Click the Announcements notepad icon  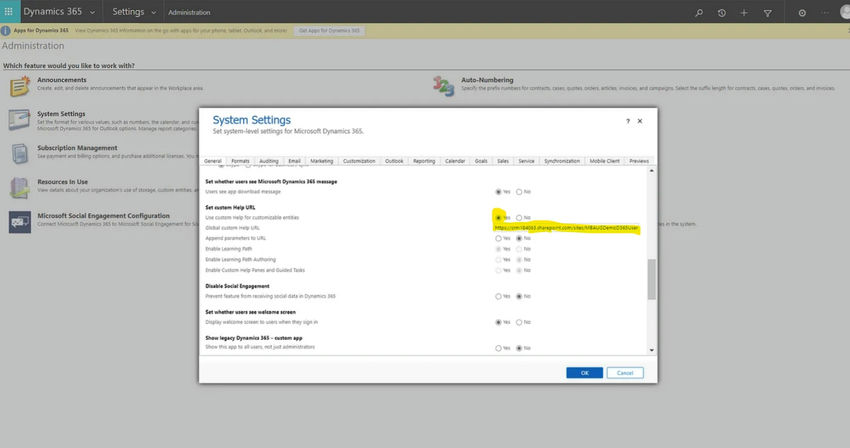(20, 86)
